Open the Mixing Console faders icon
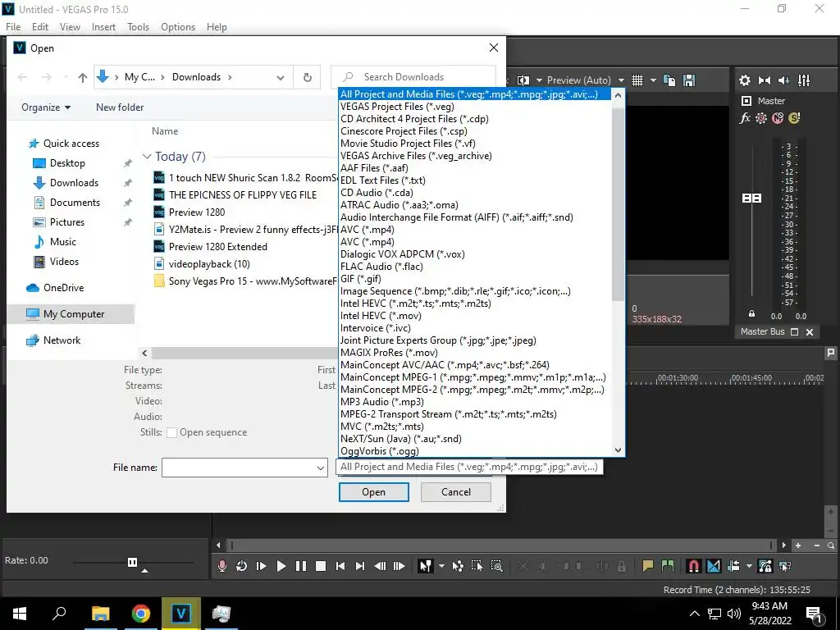Screen dimensions: 840x630 click(x=804, y=80)
